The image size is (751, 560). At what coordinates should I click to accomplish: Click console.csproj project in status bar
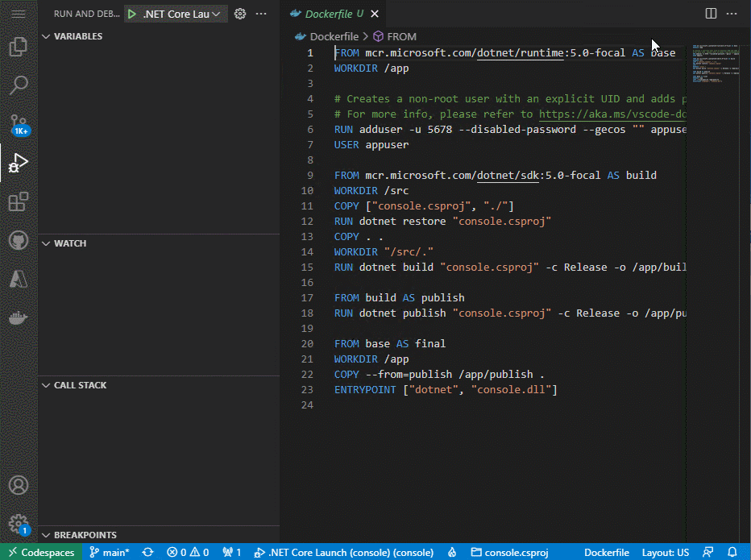click(x=509, y=552)
